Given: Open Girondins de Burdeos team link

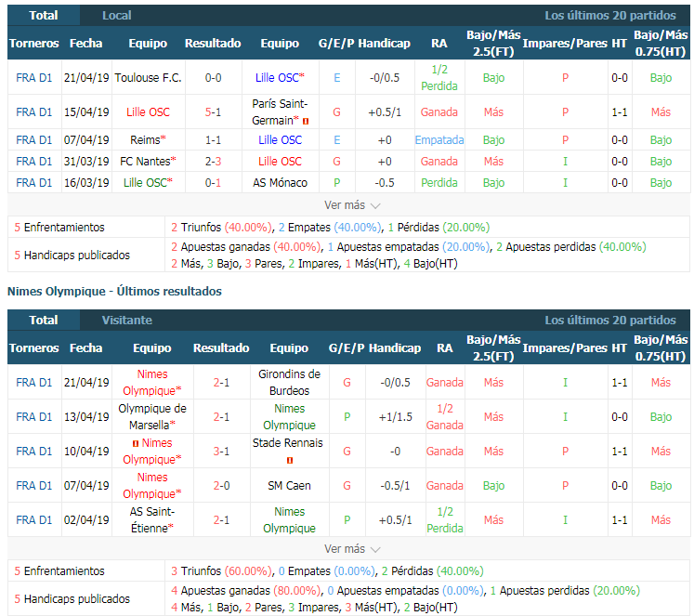Looking at the screenshot, I should pyautogui.click(x=290, y=383).
